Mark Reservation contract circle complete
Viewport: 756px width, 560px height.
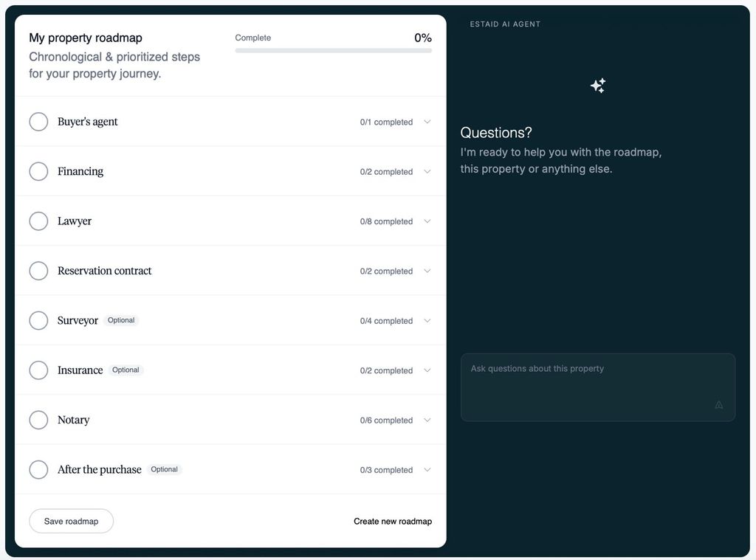click(x=38, y=271)
